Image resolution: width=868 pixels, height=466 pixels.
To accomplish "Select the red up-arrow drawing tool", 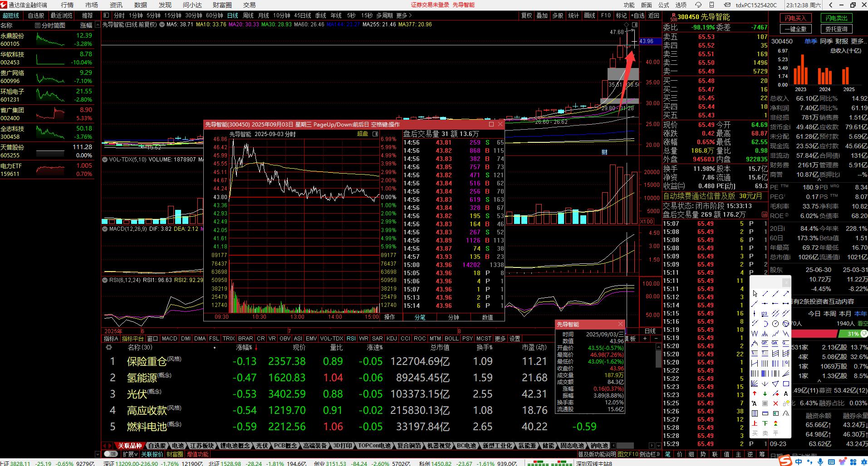I will [755, 393].
